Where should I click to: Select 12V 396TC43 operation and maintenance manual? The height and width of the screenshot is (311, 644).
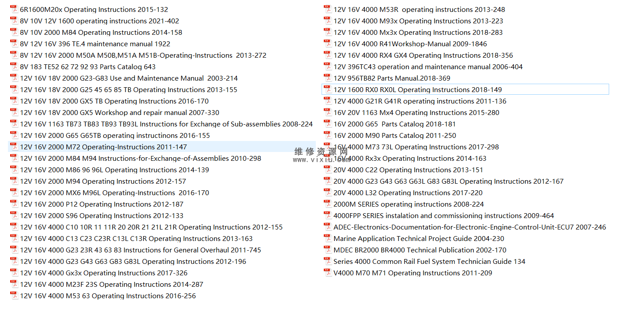point(427,67)
